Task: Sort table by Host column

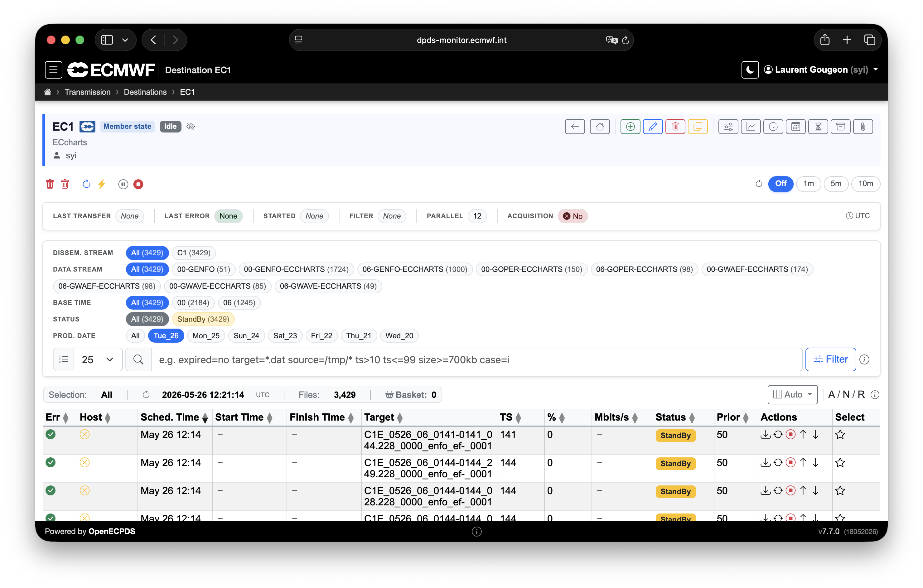Action: pos(95,417)
